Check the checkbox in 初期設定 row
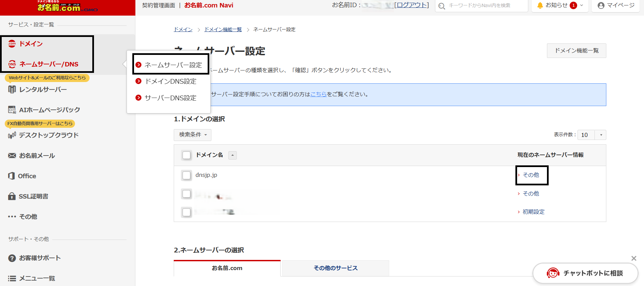The image size is (644, 286). (187, 212)
